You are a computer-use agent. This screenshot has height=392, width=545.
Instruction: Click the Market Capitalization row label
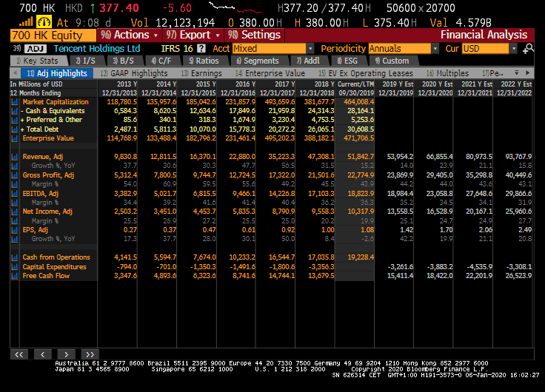click(x=56, y=102)
